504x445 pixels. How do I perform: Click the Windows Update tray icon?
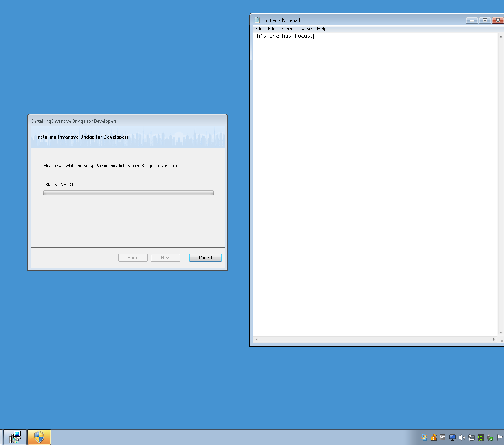424,437
